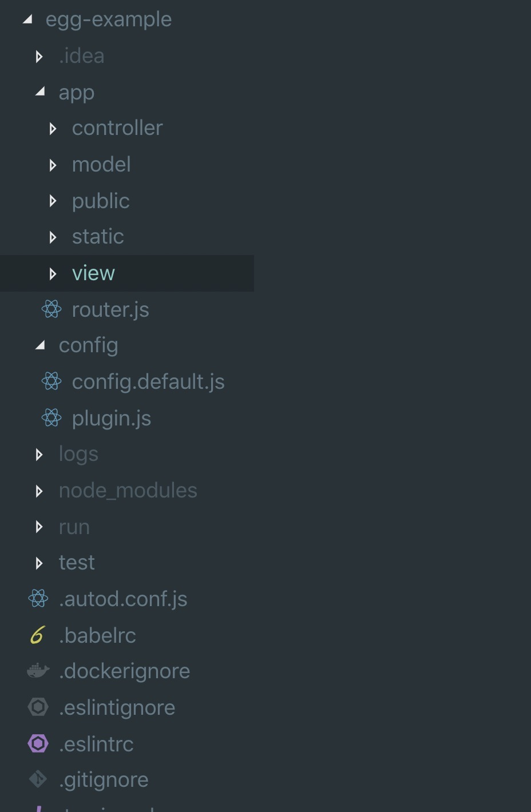The image size is (531, 812).
Task: Select the view folder
Action: (x=93, y=273)
